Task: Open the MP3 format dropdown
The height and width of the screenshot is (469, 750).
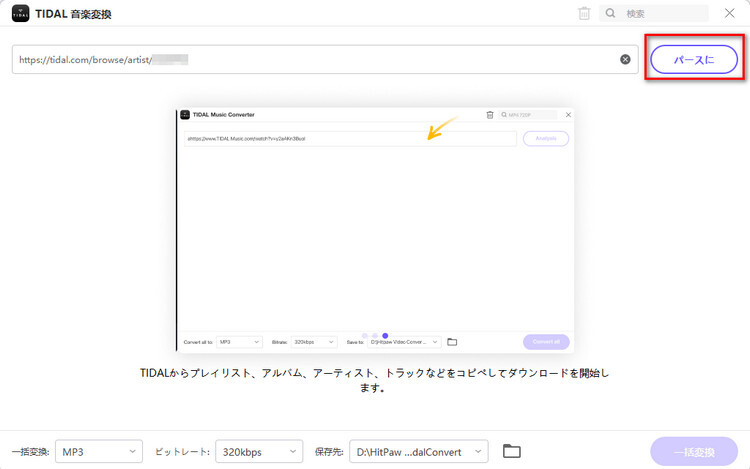Action: click(99, 452)
